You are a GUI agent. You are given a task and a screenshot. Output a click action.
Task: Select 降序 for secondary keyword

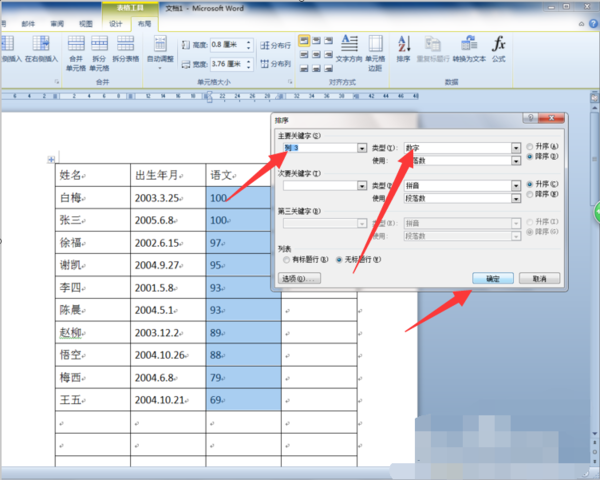coord(530,194)
